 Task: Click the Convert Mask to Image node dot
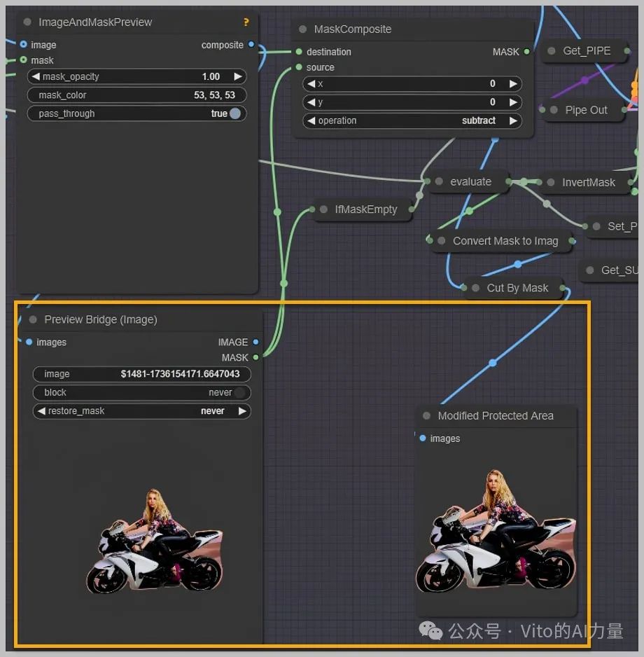point(441,240)
